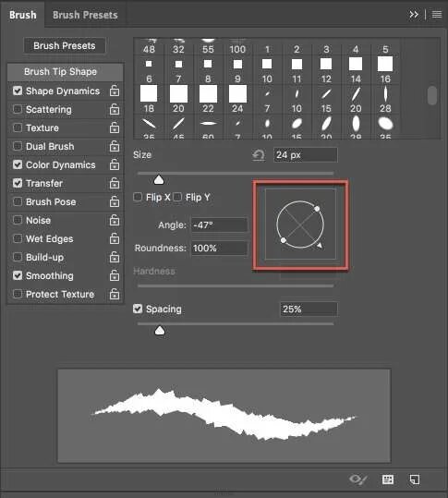This screenshot has height=498, width=448.
Task: Open Shape Dynamics settings label
Action: (63, 91)
